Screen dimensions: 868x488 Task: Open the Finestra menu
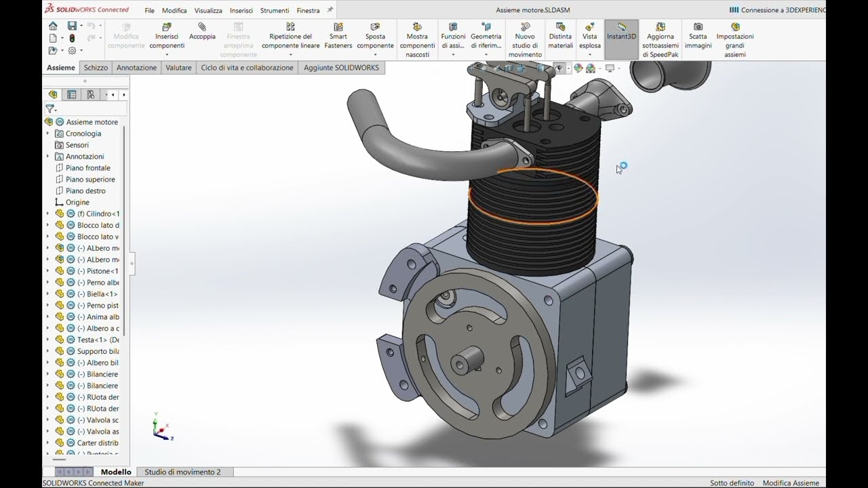(308, 11)
